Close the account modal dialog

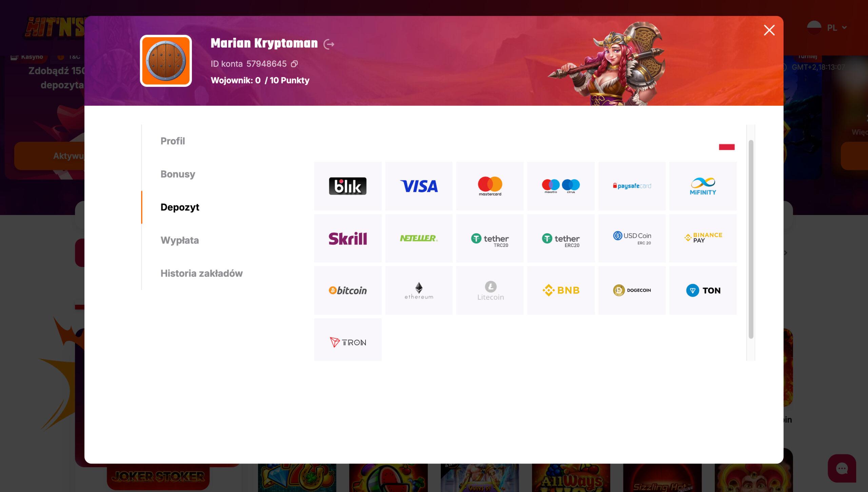tap(769, 30)
